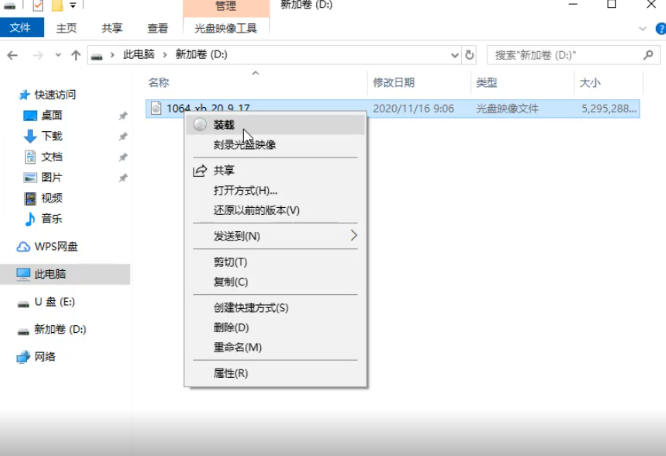Open the quick access toolbar dropdown

(x=73, y=5)
